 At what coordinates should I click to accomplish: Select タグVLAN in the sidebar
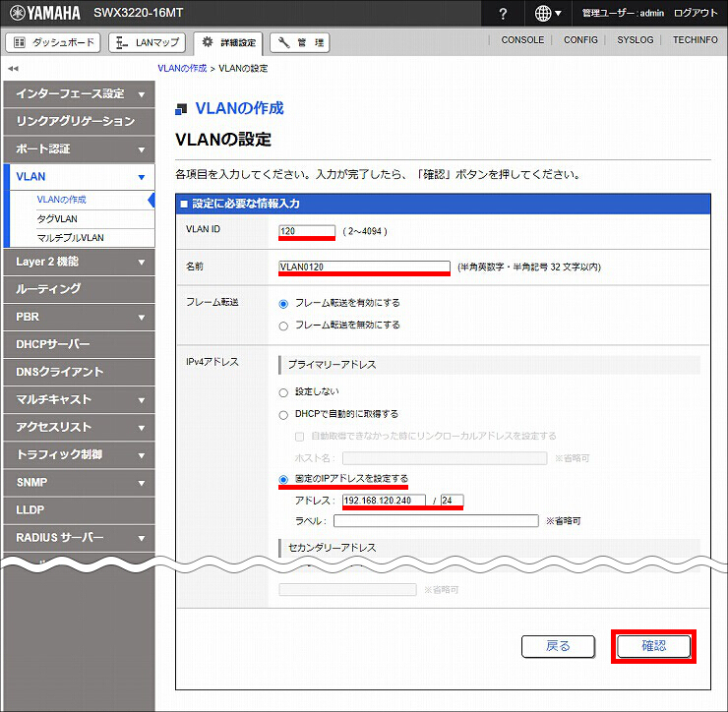(57, 219)
